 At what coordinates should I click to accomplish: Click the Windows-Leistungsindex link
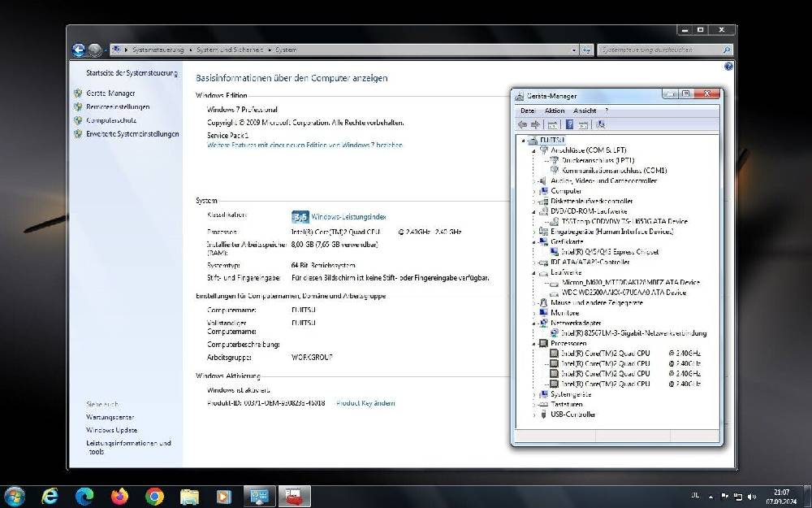[348, 217]
